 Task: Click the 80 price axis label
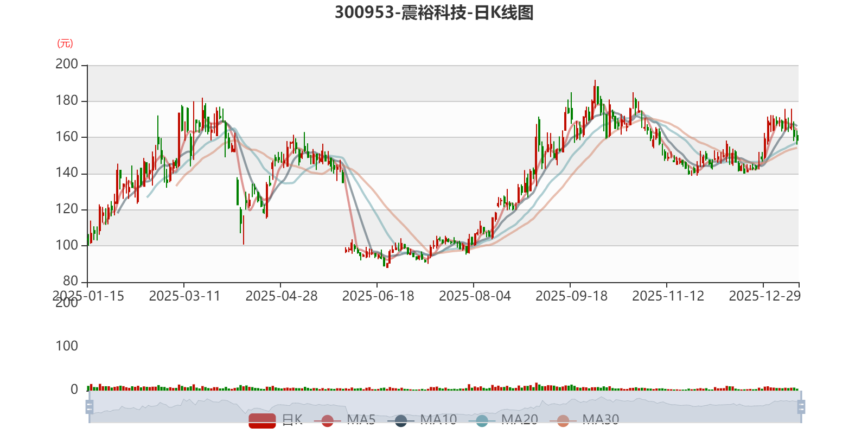tap(71, 282)
